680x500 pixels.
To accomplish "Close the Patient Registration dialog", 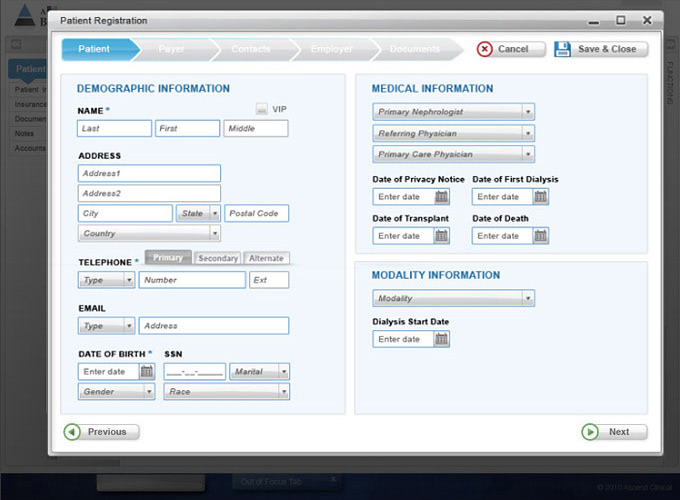I will [x=647, y=20].
